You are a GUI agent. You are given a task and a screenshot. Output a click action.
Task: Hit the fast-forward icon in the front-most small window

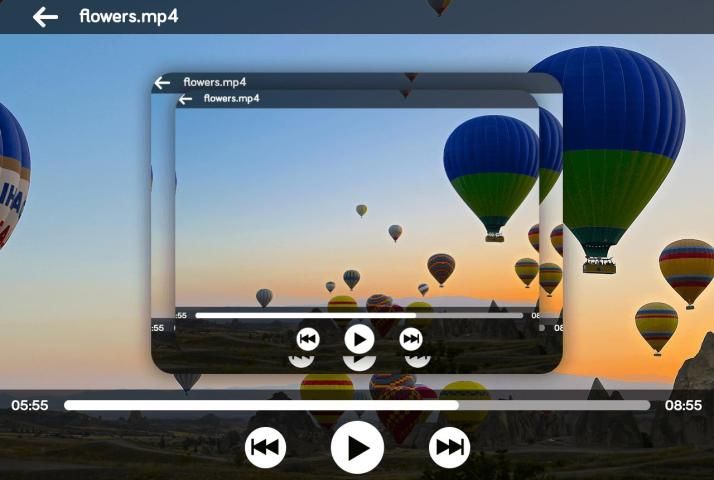411,340
